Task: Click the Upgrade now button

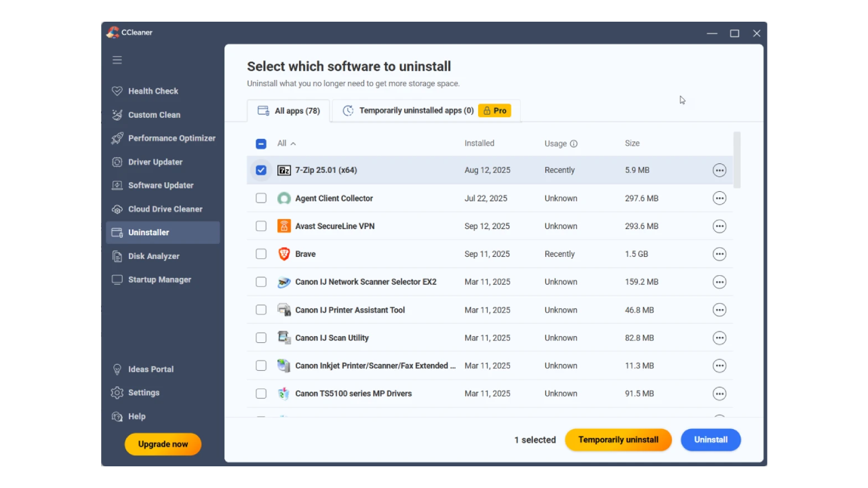Action: [x=163, y=444]
